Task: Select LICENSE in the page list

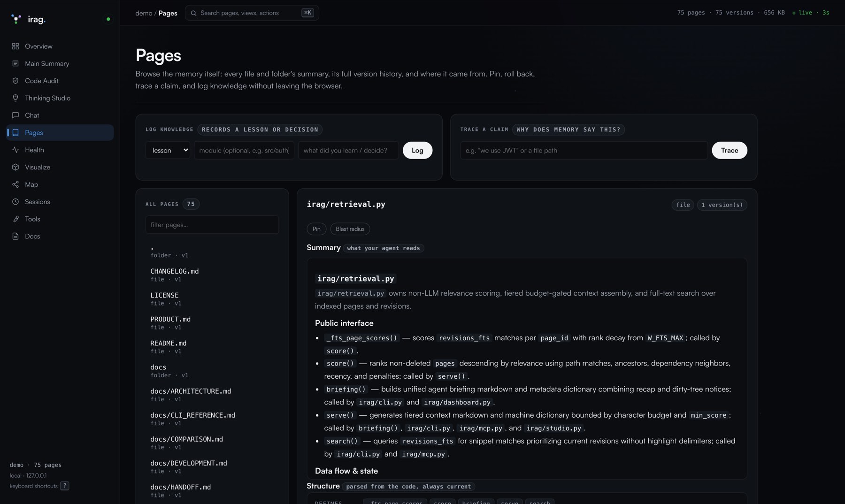Action: pos(212,299)
